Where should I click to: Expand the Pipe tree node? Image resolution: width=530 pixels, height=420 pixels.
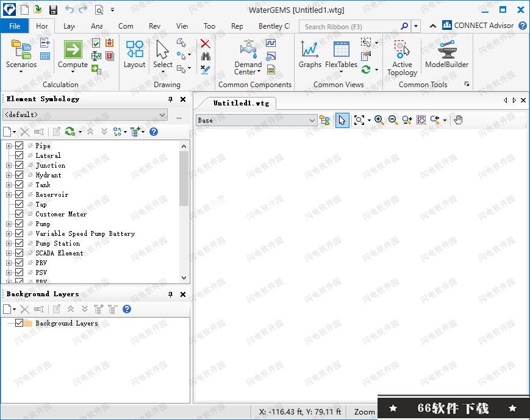[9, 146]
